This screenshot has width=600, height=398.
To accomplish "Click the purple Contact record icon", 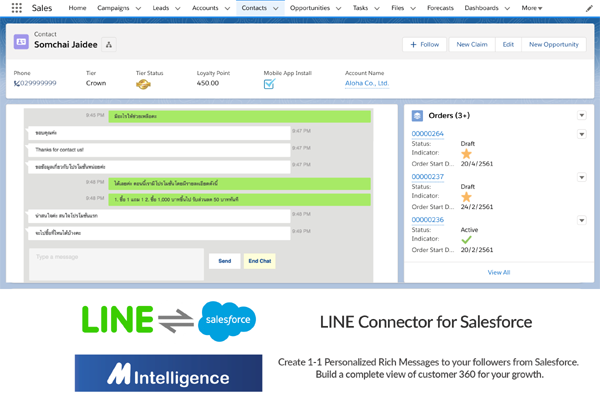I will click(21, 41).
